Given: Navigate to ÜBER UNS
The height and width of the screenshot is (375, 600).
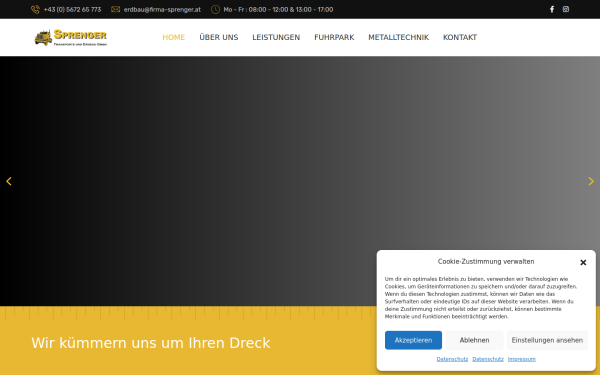Looking at the screenshot, I should coord(218,38).
